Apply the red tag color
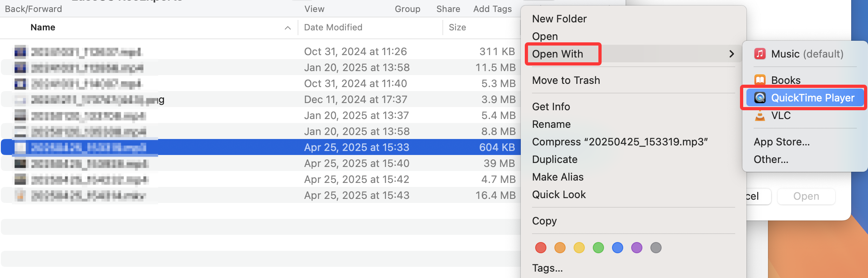The image size is (868, 278). (x=541, y=248)
